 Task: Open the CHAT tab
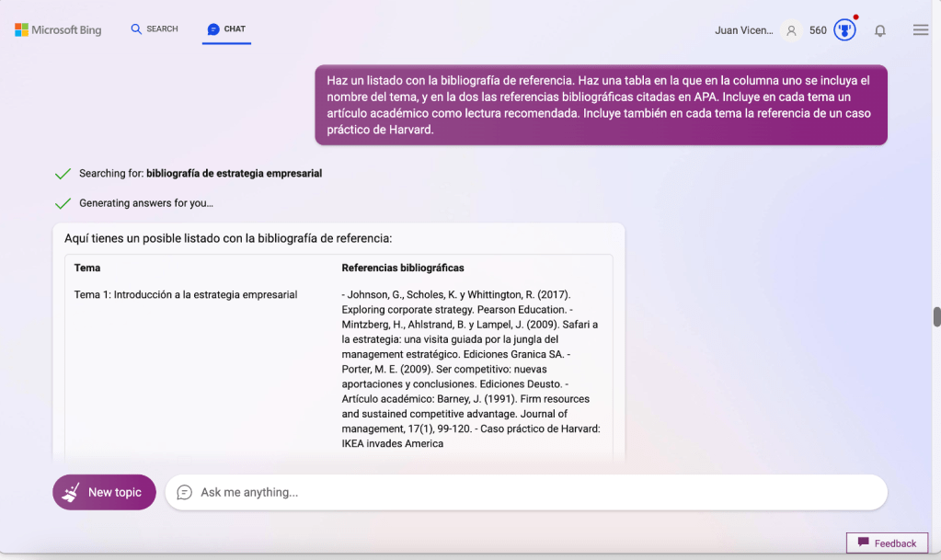pos(226,29)
